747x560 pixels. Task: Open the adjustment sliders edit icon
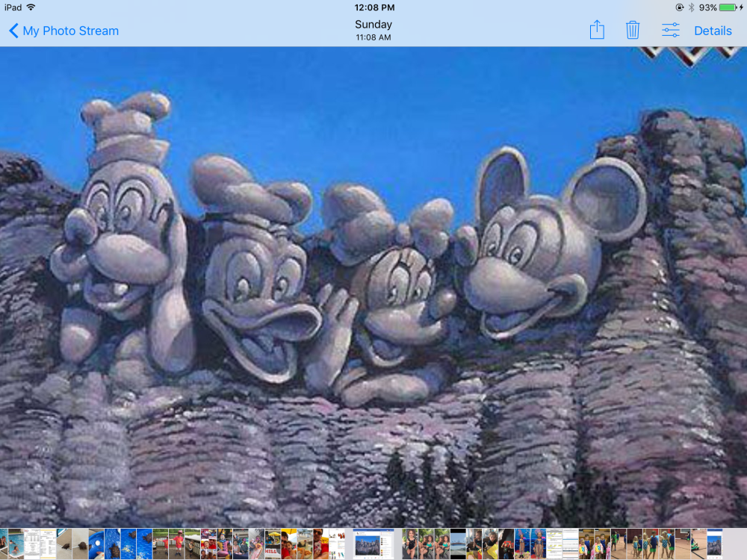[671, 30]
